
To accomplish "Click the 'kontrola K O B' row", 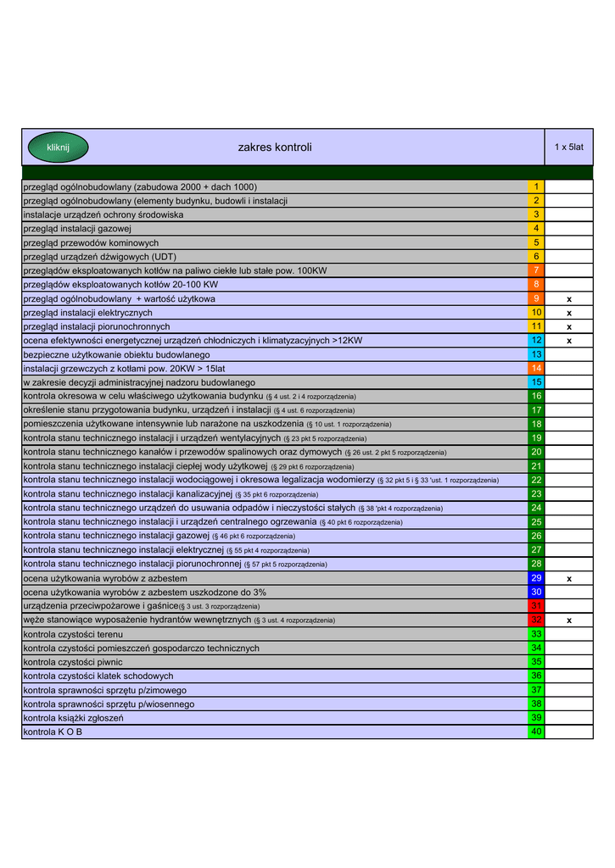I will pyautogui.click(x=53, y=732).
